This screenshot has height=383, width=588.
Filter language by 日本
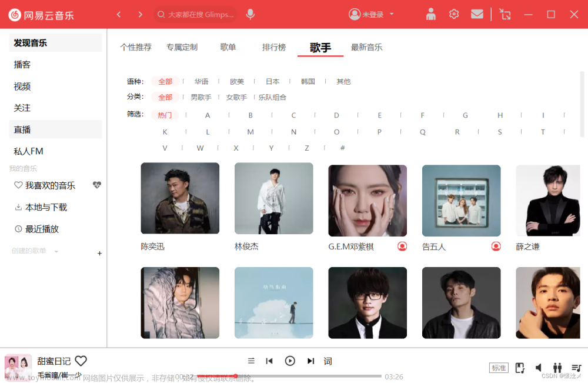click(x=273, y=81)
